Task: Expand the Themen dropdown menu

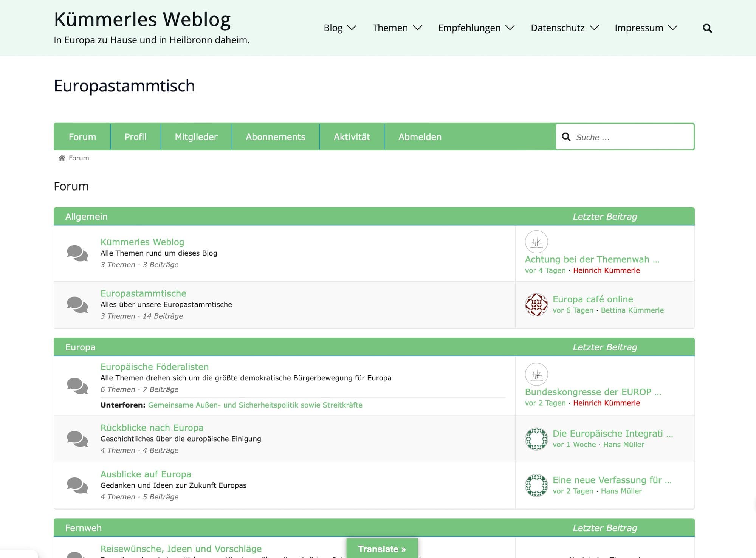Action: click(397, 28)
